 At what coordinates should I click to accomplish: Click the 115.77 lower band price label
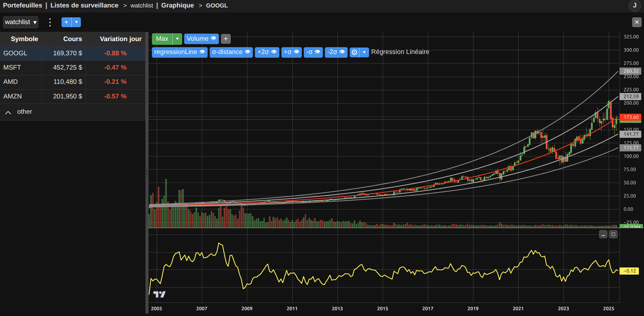pos(631,148)
